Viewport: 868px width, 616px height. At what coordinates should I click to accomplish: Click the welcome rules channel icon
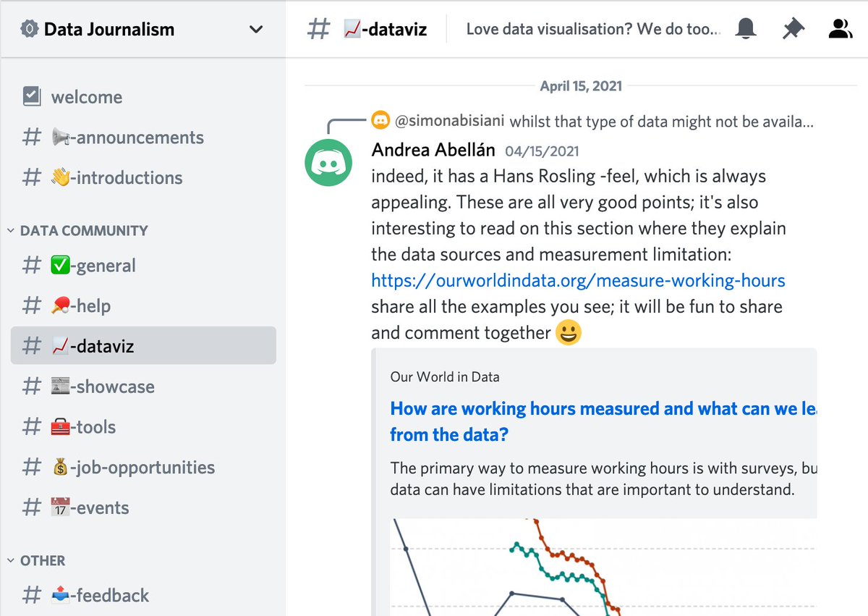[x=32, y=97]
